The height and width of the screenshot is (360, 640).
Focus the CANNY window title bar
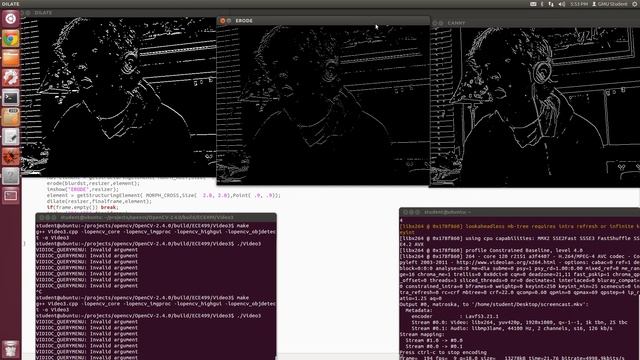click(535, 23)
